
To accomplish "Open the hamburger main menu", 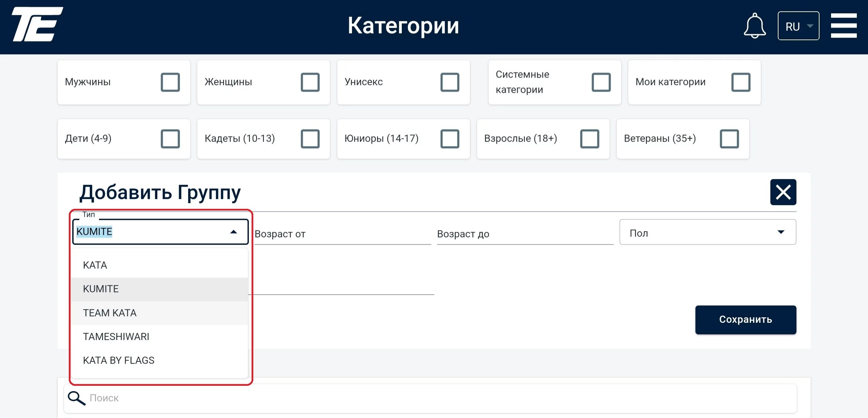I will (x=844, y=26).
